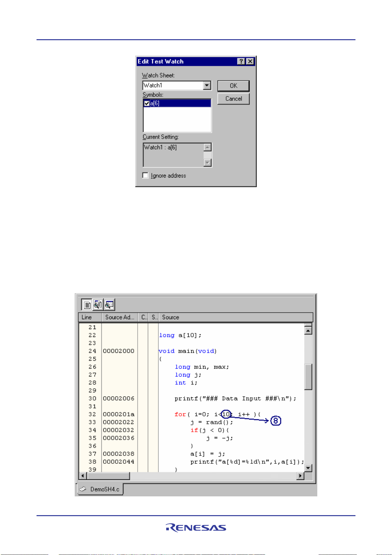Viewport: 392px width, 555px height.
Task: Click the Source Ad... column header
Action: pos(119,318)
